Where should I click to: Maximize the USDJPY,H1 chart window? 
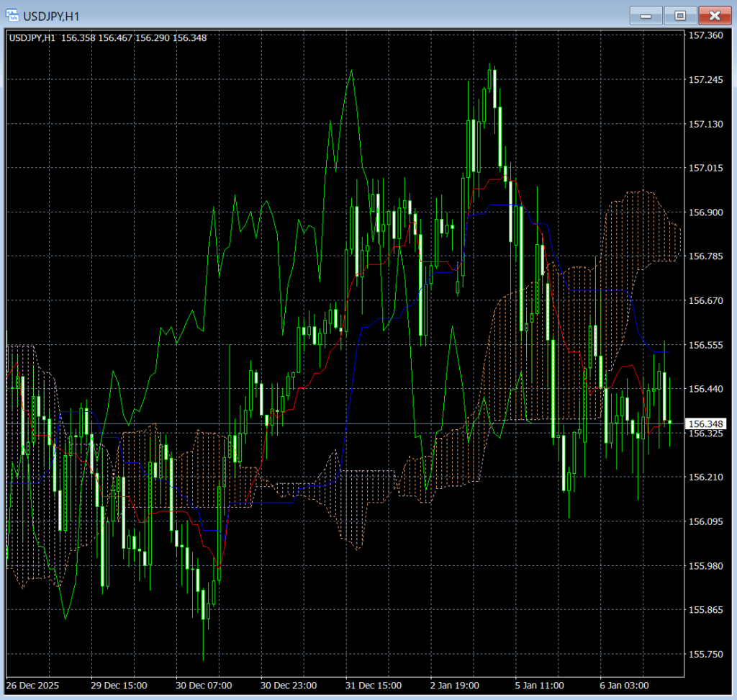tap(680, 15)
